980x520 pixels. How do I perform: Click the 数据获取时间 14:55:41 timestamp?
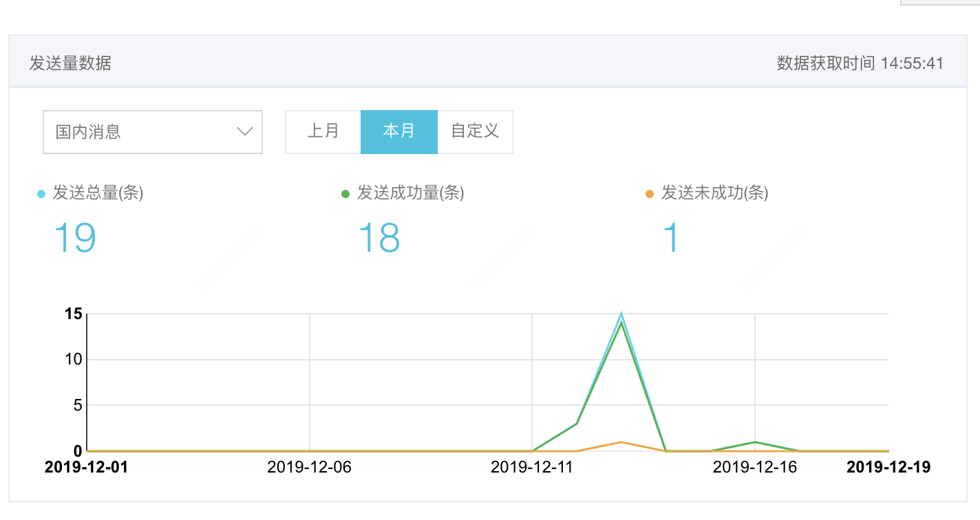click(860, 63)
